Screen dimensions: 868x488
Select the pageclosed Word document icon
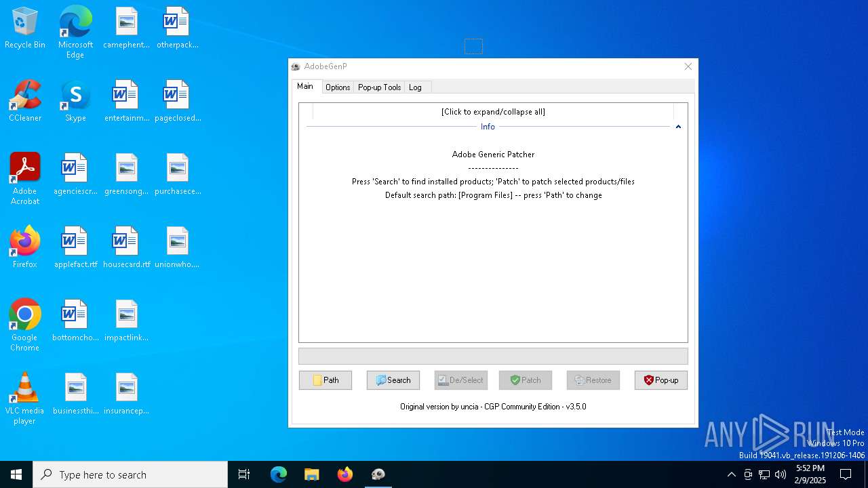click(x=177, y=101)
